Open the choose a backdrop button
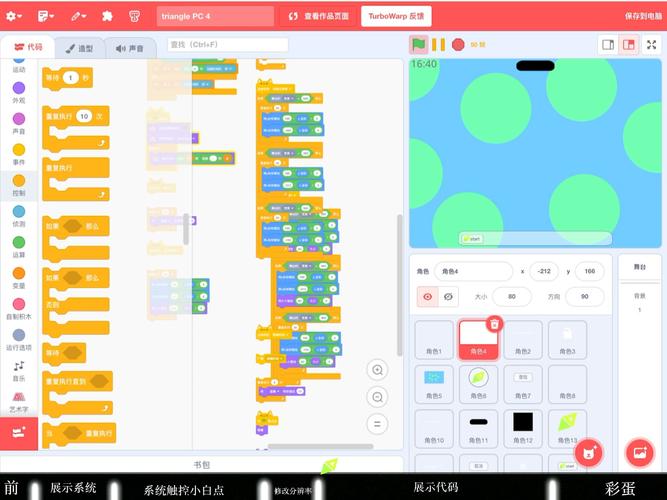 (x=640, y=453)
